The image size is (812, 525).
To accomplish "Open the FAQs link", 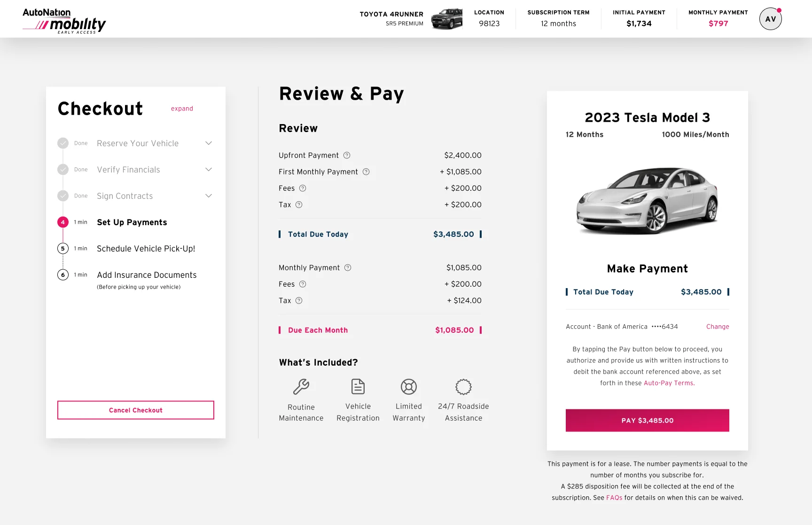I will pyautogui.click(x=614, y=498).
